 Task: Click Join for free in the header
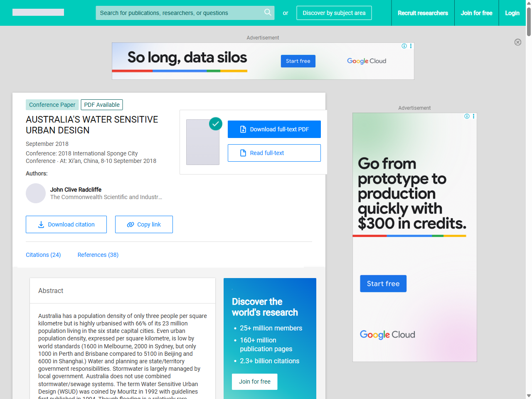point(476,13)
